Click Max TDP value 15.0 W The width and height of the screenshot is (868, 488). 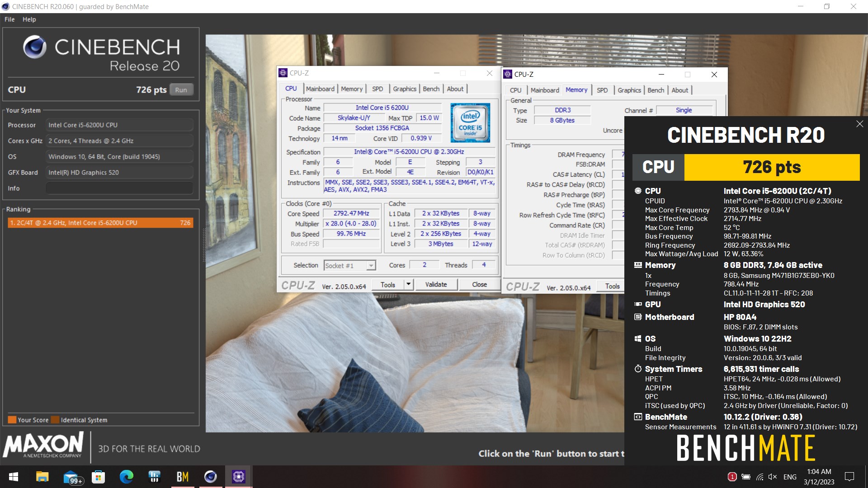(429, 117)
